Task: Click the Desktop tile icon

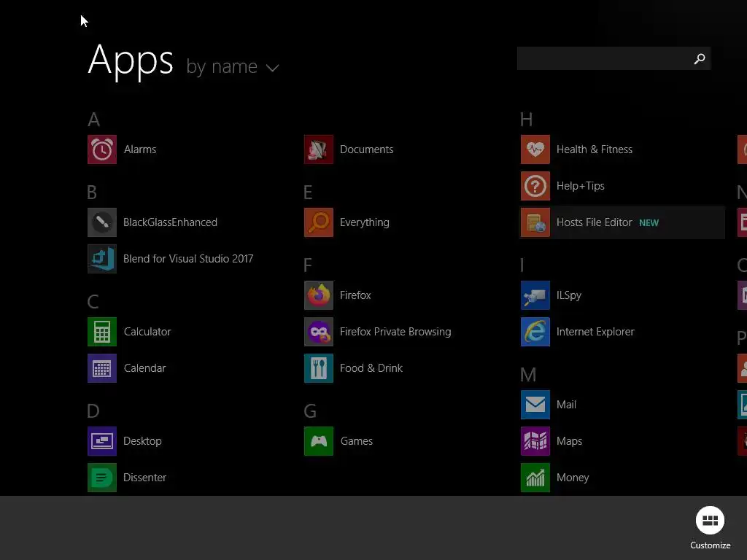Action: pos(102,441)
